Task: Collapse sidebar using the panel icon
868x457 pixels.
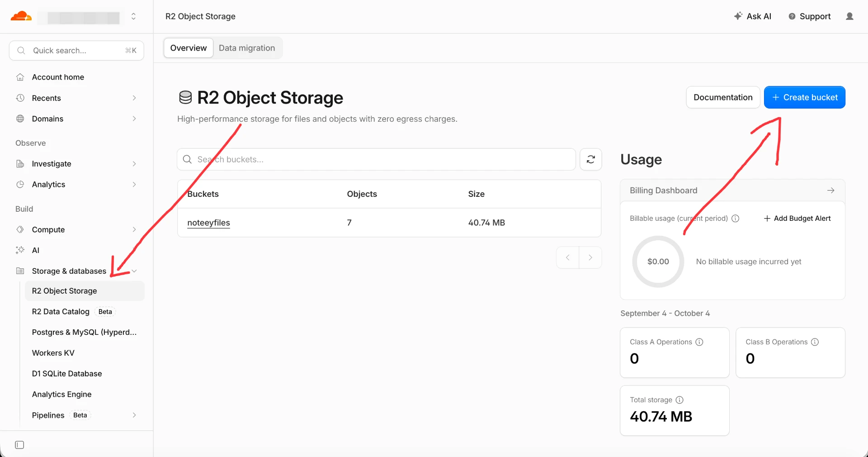Action: pos(19,445)
